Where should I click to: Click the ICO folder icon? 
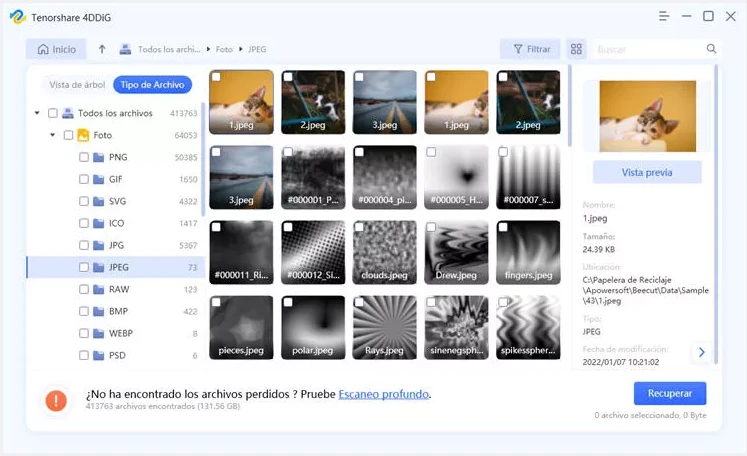pos(99,223)
